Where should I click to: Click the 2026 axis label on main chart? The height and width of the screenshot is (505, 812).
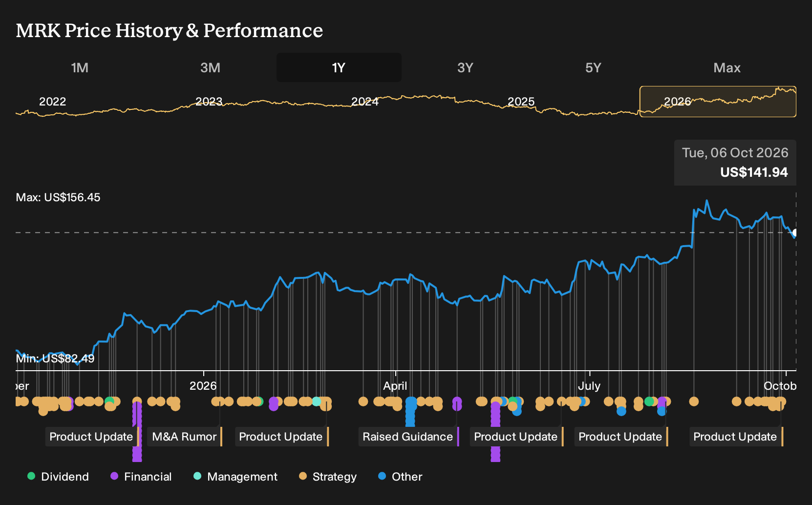point(203,386)
